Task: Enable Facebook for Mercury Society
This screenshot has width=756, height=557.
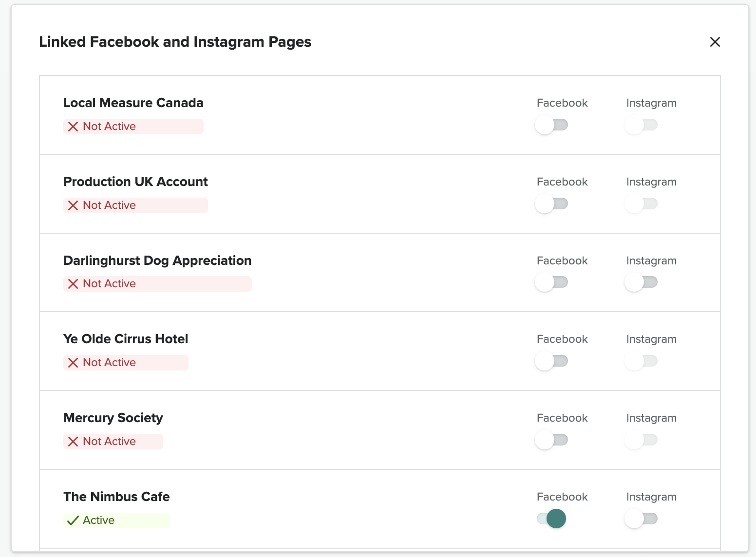Action: click(x=551, y=440)
